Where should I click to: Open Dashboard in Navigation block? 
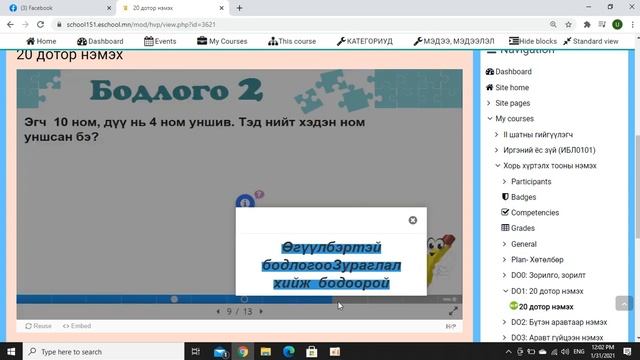pos(509,71)
